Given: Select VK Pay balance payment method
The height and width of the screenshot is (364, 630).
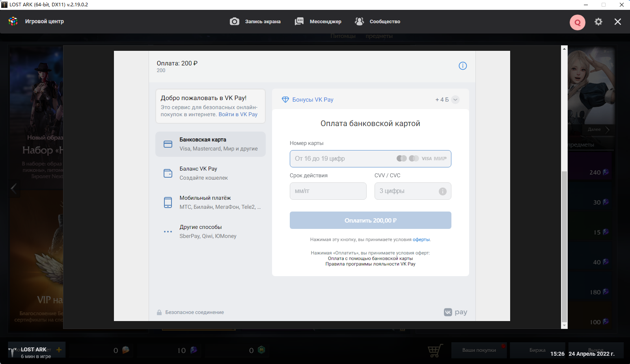Looking at the screenshot, I should point(211,173).
